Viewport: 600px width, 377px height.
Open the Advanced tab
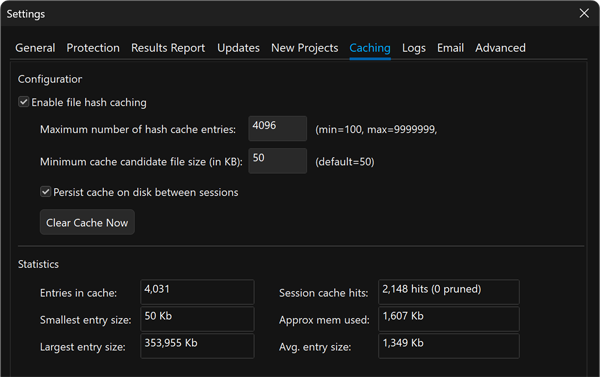pos(500,48)
